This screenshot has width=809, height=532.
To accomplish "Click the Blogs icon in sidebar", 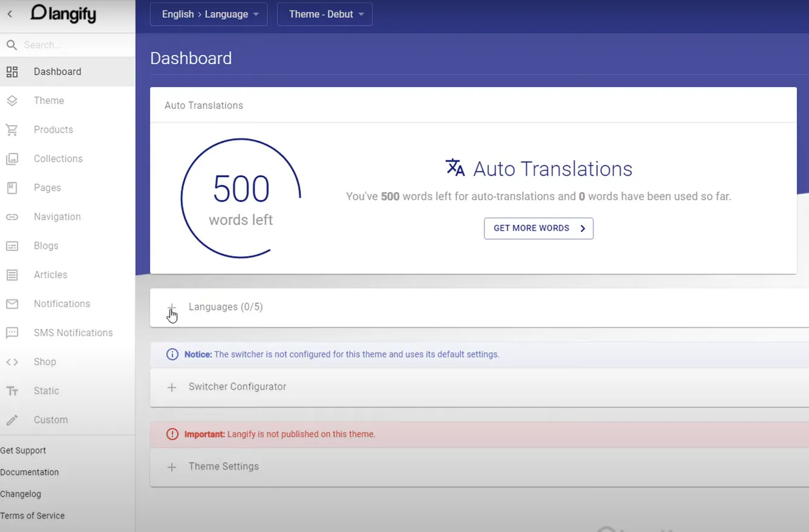I will (x=12, y=246).
